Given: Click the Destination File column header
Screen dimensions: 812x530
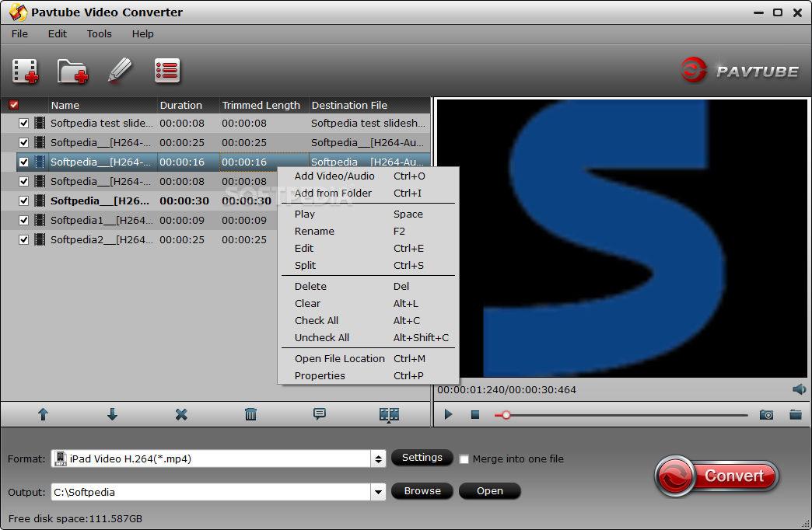Looking at the screenshot, I should 369,105.
